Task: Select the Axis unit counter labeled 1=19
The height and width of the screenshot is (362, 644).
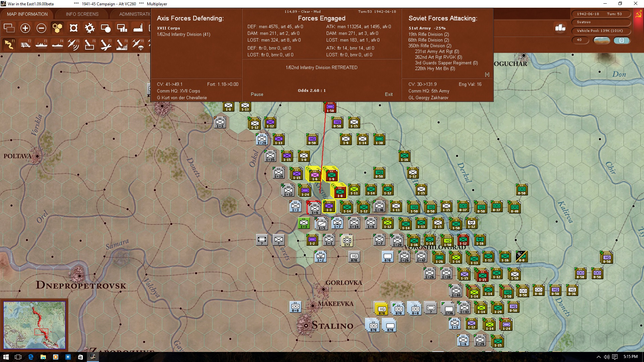Action: (279, 173)
